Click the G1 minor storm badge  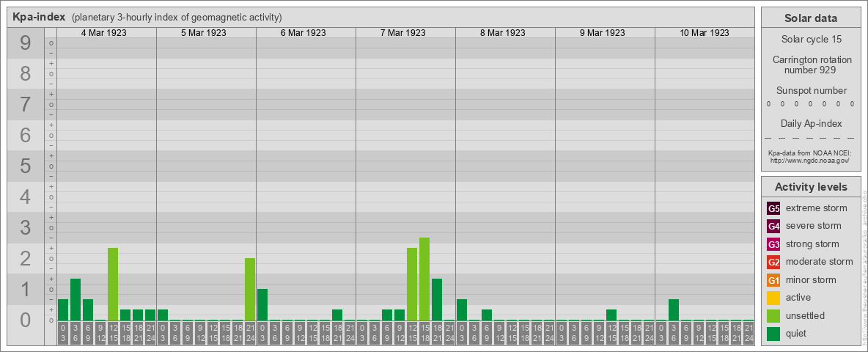773,280
